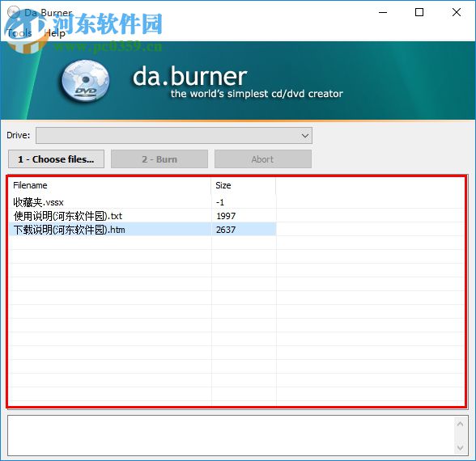Sort by the Size column header
The width and height of the screenshot is (476, 461).
click(x=244, y=185)
